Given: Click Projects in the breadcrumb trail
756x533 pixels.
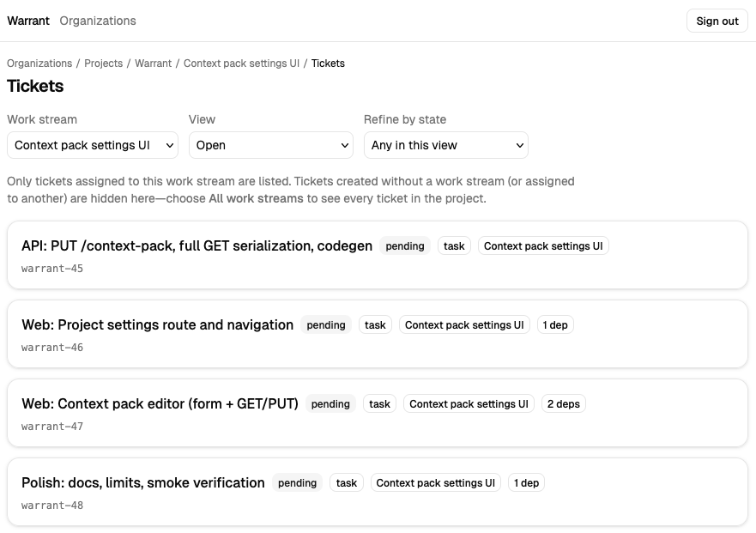Looking at the screenshot, I should coord(103,63).
